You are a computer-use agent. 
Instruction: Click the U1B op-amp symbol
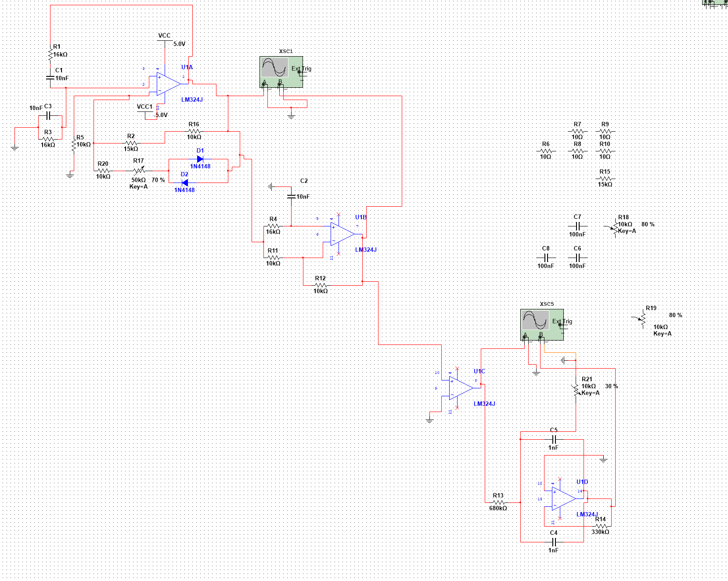pyautogui.click(x=342, y=233)
